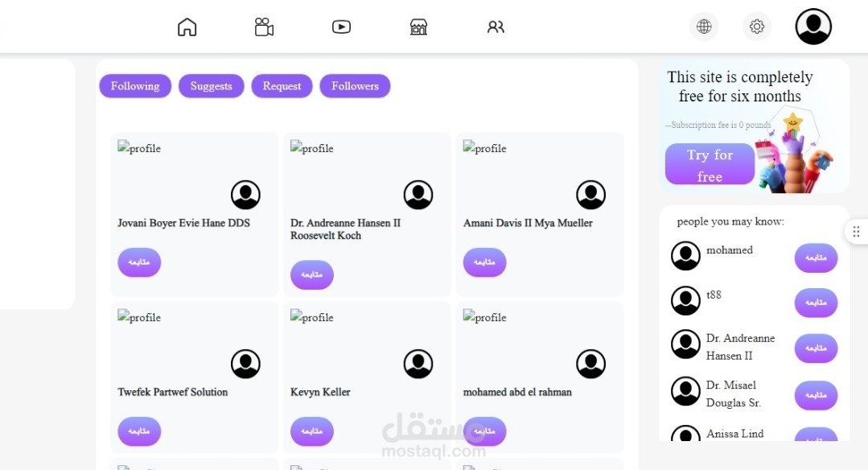Click the drag handle on right edge
Screen dimensions: 868x470
click(x=856, y=232)
